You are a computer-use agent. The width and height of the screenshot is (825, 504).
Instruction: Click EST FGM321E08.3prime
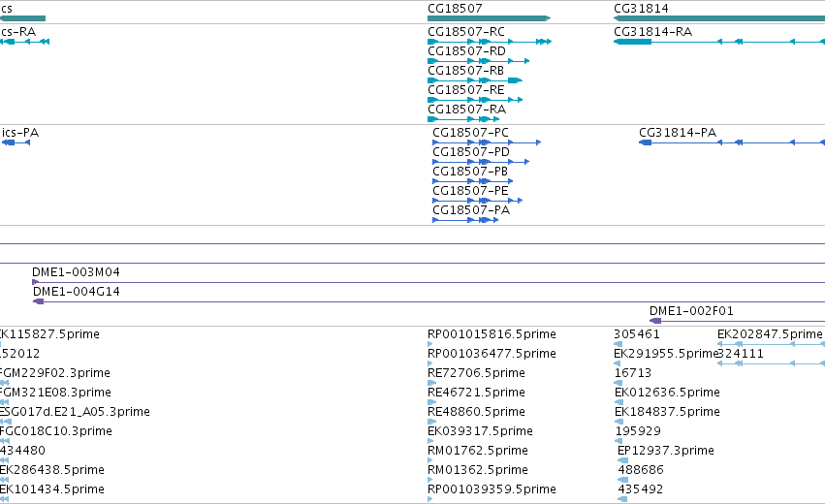click(55, 393)
